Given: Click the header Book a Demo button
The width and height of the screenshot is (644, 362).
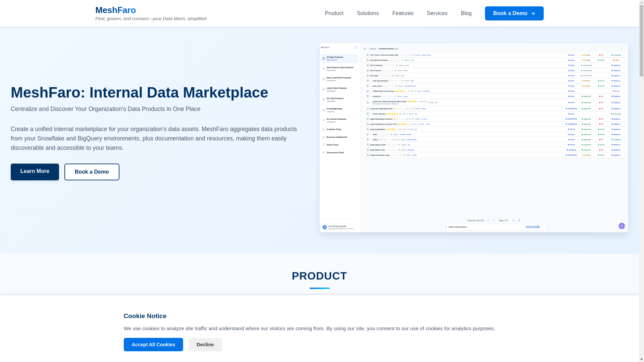Looking at the screenshot, I should tap(514, 13).
